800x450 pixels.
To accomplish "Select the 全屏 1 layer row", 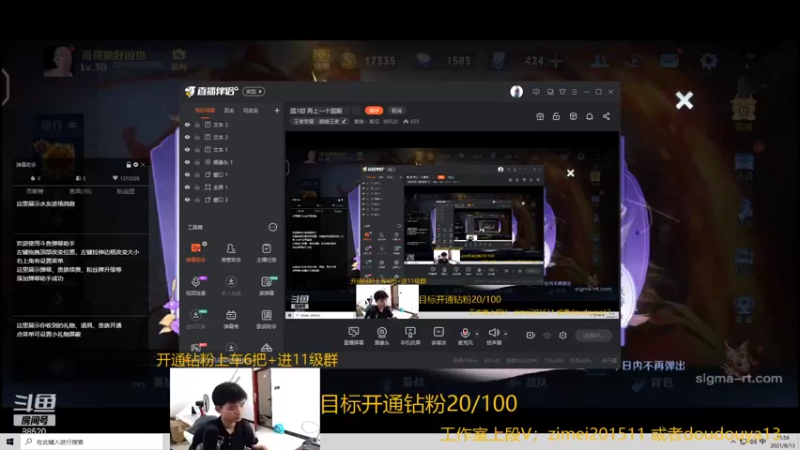I will [232, 187].
